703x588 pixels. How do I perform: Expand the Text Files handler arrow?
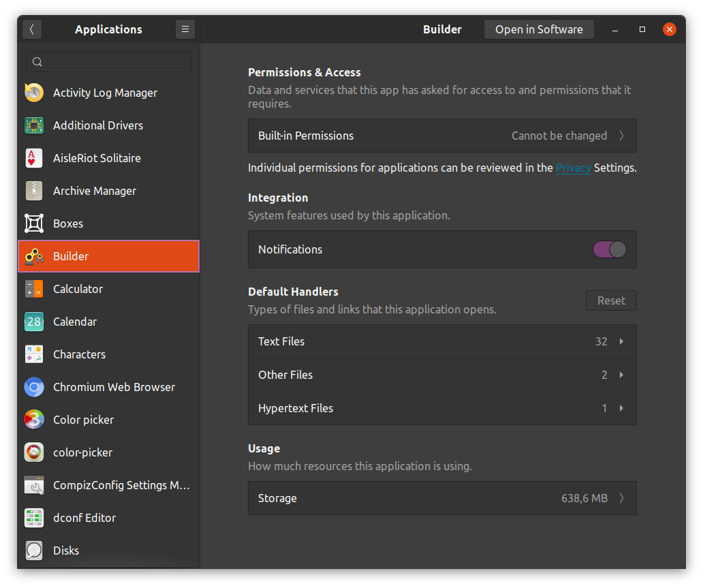pos(621,342)
